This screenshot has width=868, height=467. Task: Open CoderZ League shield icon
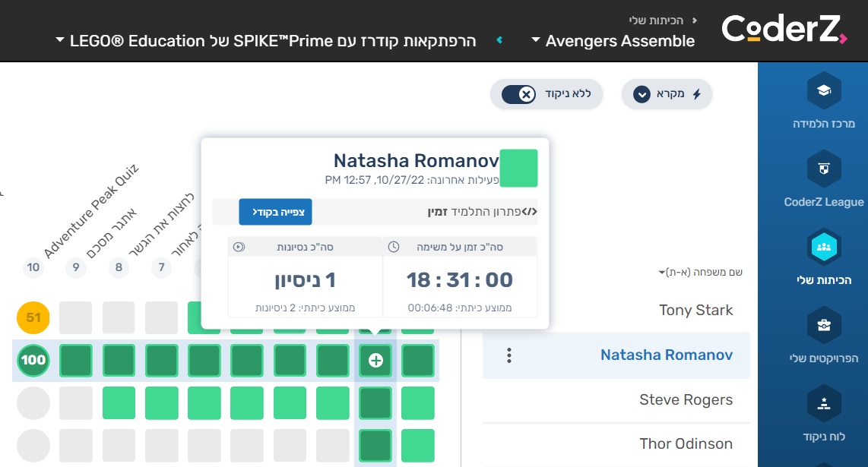[x=823, y=169]
